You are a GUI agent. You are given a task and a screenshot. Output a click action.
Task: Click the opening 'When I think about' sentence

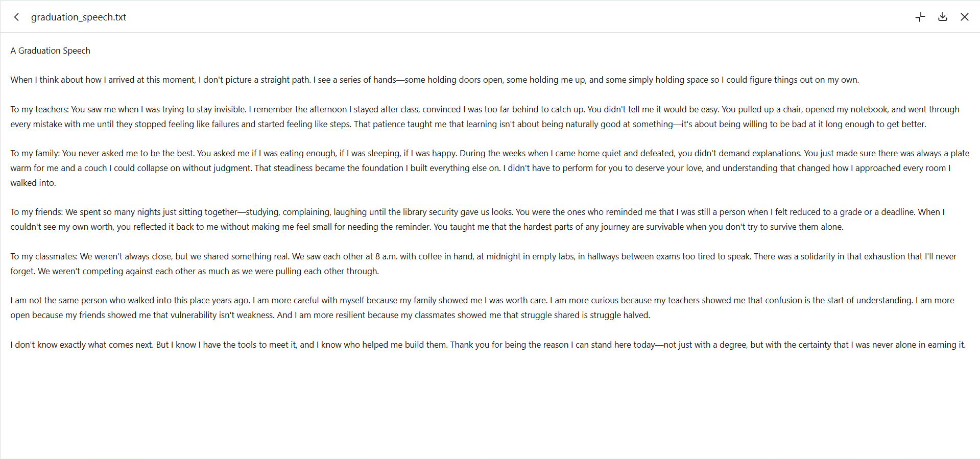point(160,80)
